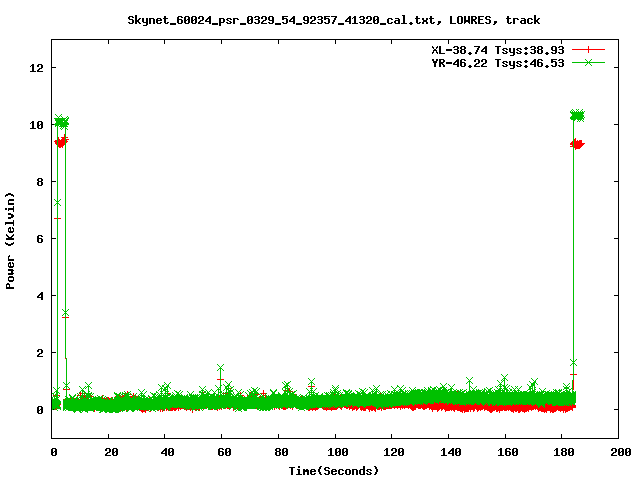
Task: Click the x-axis tick label 200
Action: click(620, 452)
